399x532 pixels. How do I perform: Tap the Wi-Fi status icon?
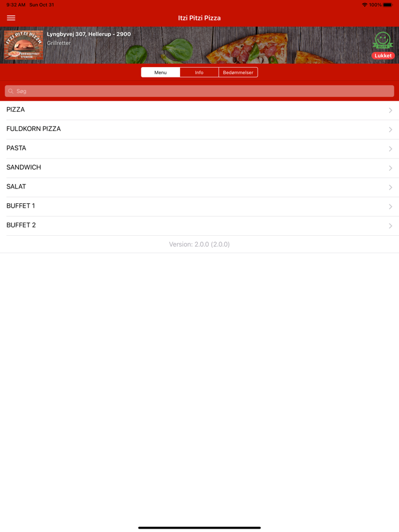click(x=365, y=5)
